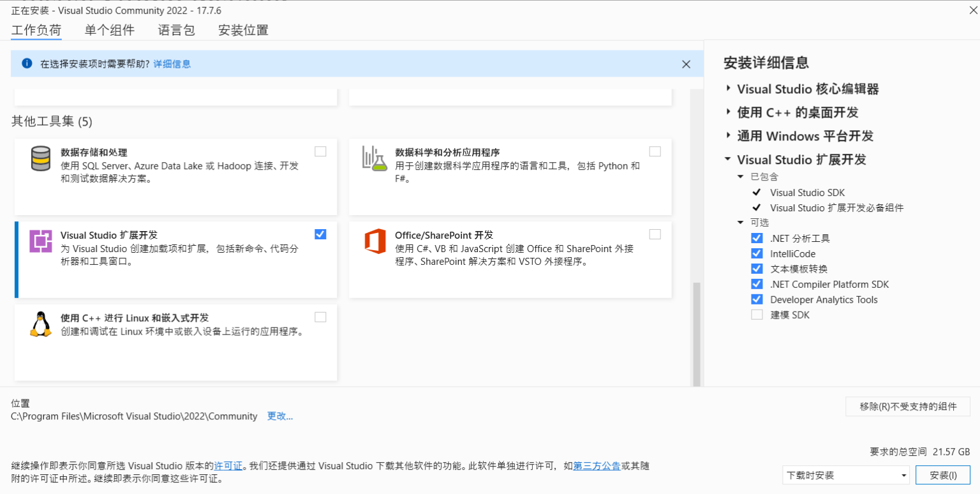Click the Office logo icon

(375, 241)
